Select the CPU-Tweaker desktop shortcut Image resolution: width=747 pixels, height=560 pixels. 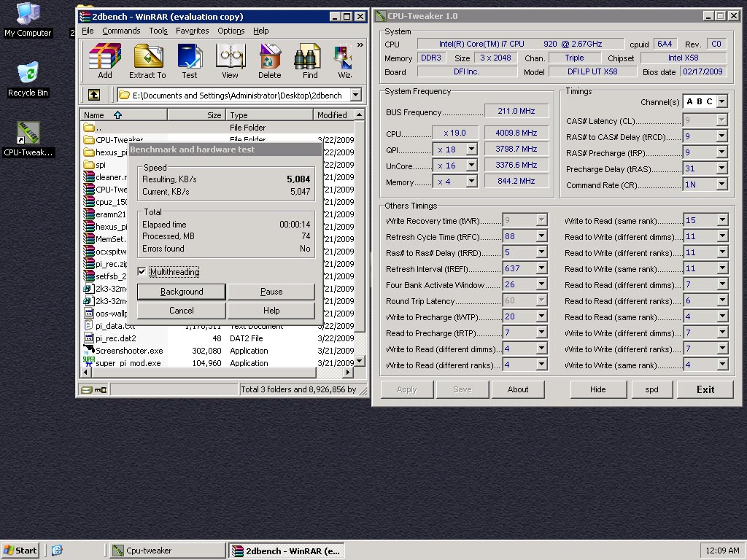tap(28, 139)
